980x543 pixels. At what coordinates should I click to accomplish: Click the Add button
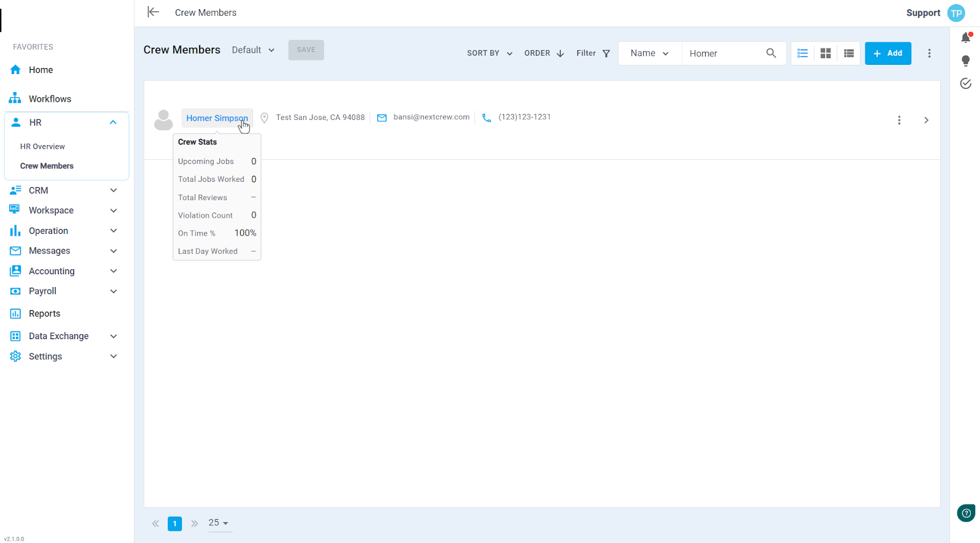888,53
